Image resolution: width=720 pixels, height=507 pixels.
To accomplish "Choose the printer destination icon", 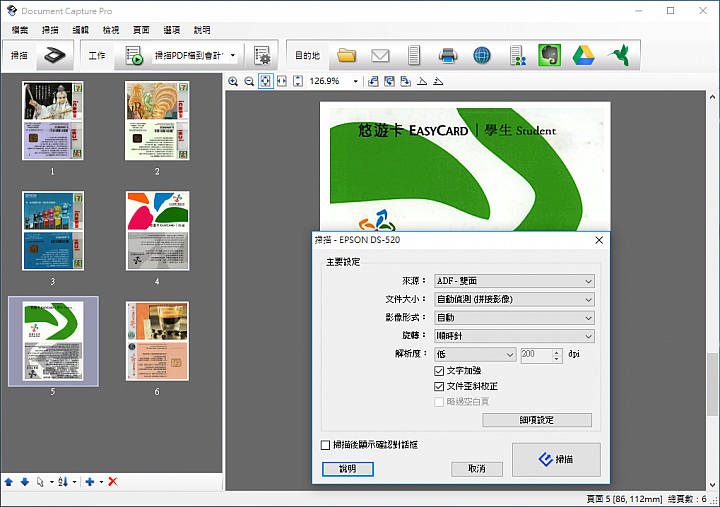I will coord(448,56).
